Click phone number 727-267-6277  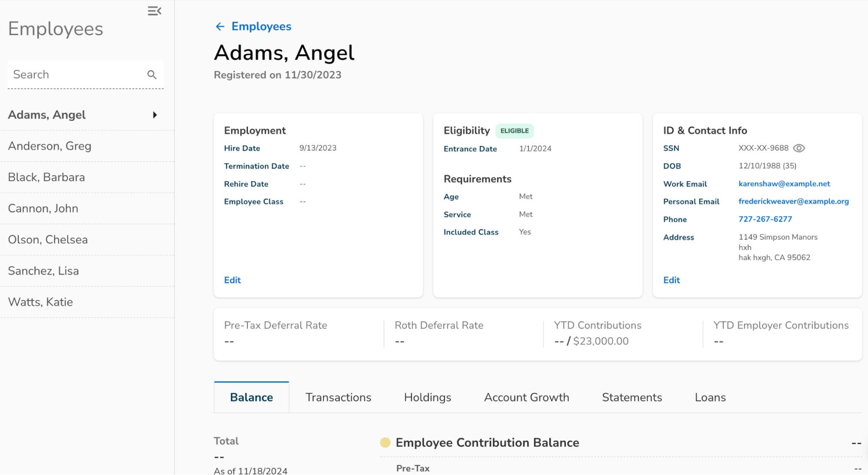765,219
